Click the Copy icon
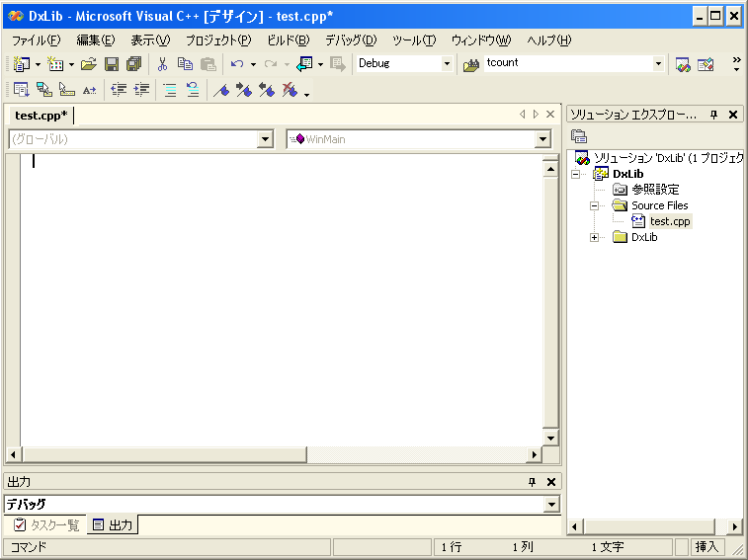Image resolution: width=748 pixels, height=560 pixels. coord(185,63)
